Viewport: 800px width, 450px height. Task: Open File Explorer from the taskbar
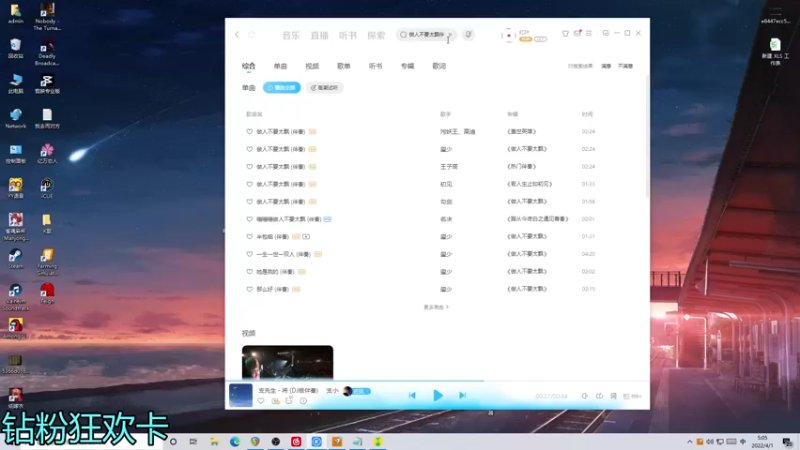click(x=214, y=442)
